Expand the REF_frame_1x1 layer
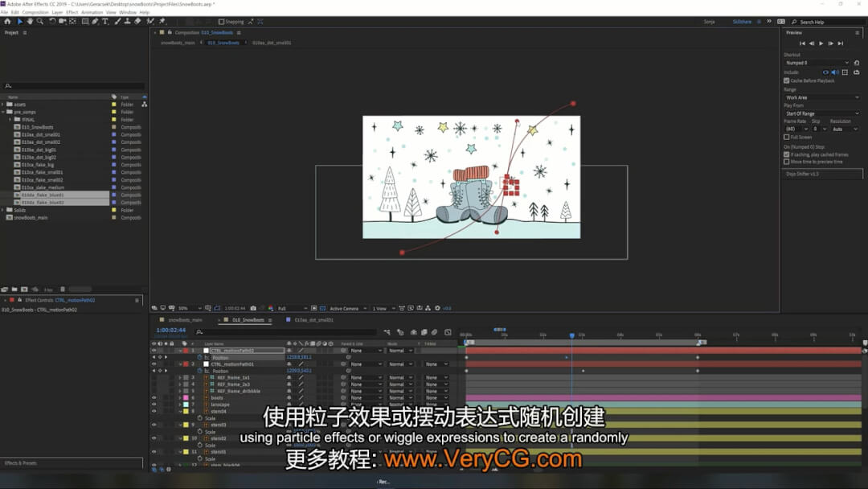The image size is (868, 489). pos(180,378)
